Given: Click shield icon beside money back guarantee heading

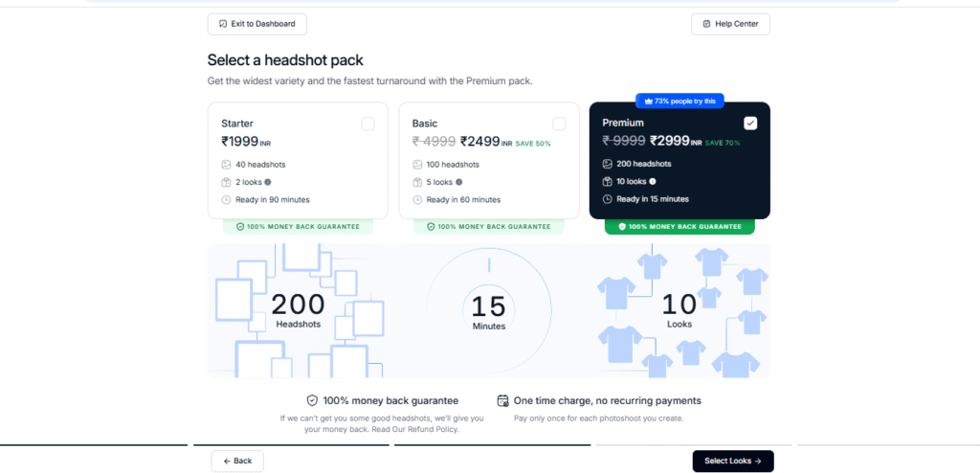Looking at the screenshot, I should pyautogui.click(x=312, y=400).
